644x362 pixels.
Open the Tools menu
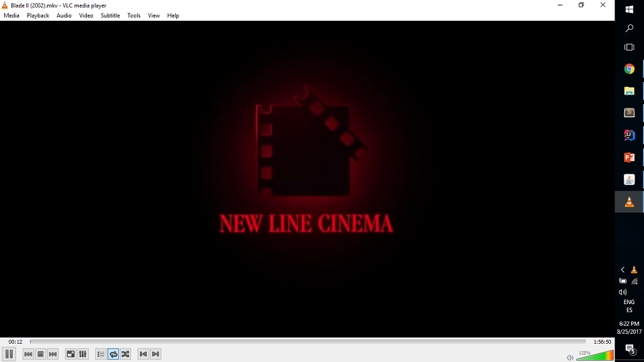(x=133, y=15)
